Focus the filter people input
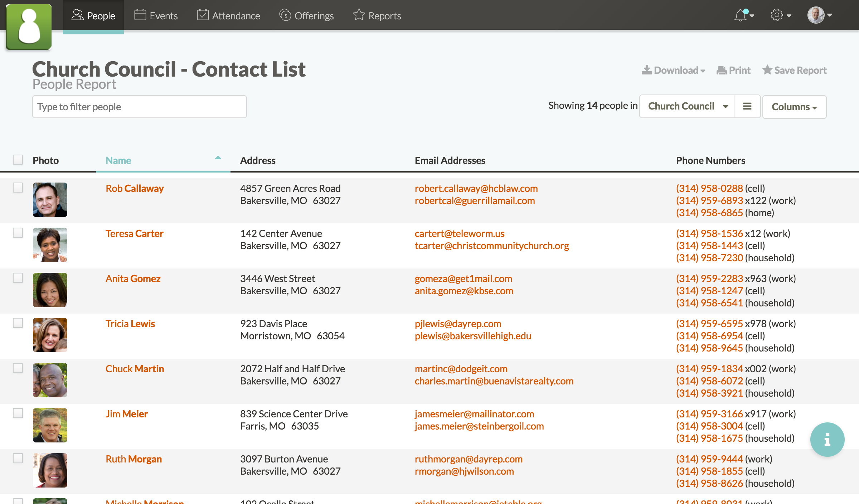859x504 pixels. 140,107
